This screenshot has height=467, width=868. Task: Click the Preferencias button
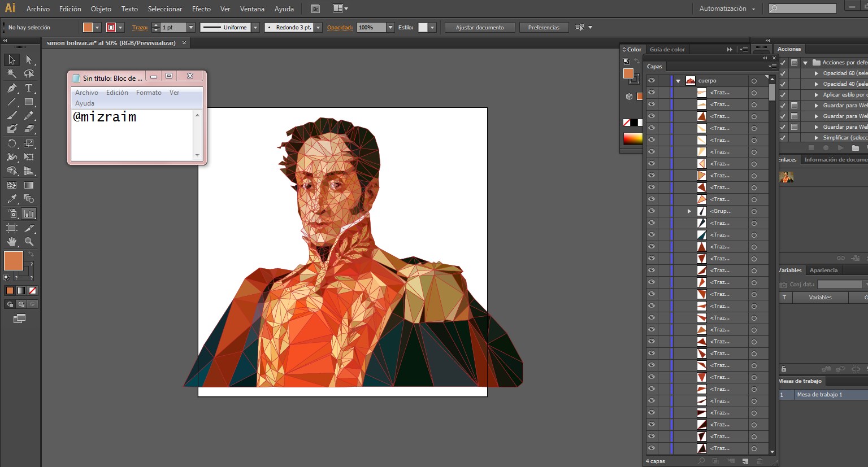tap(544, 27)
